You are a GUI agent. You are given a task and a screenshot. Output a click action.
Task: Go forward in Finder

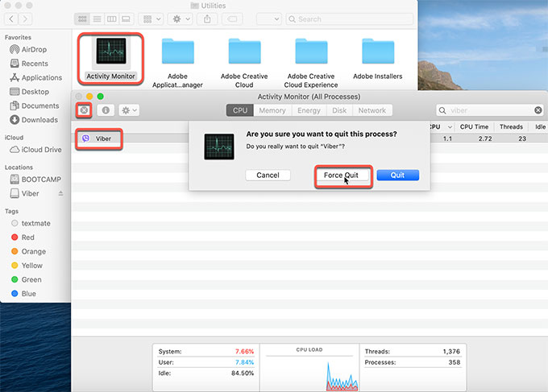(25, 19)
